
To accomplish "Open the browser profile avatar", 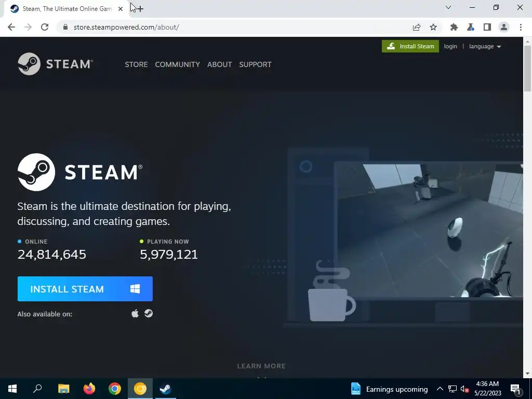I will coord(504,27).
